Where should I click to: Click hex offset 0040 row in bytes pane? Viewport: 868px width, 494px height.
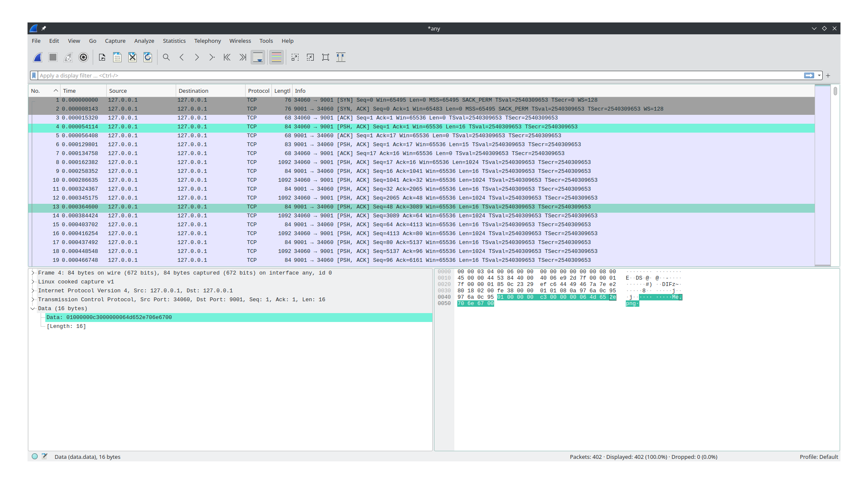tap(444, 297)
